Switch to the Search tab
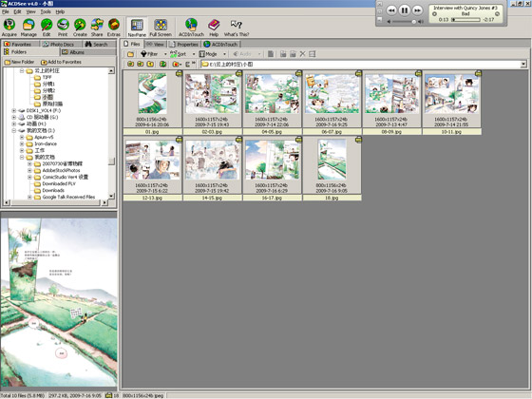Image resolution: width=532 pixels, height=399 pixels. [100, 44]
